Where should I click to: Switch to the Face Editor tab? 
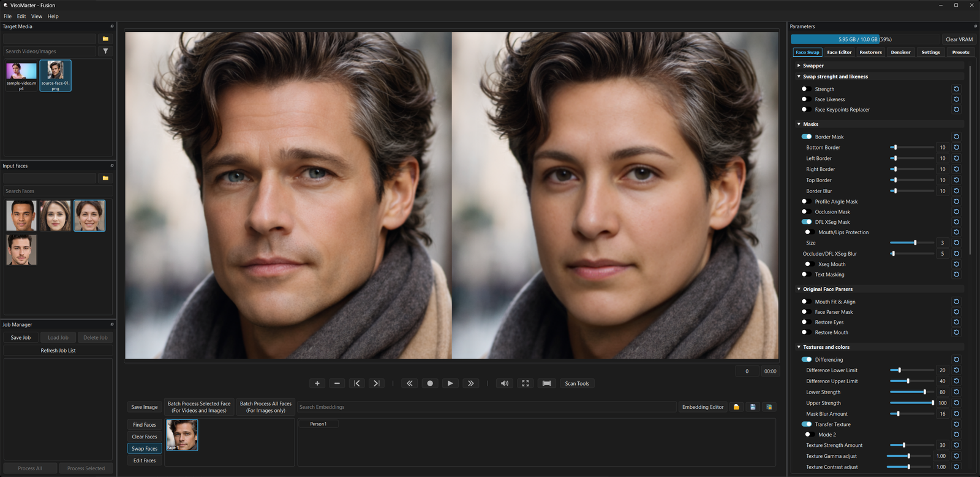pos(839,52)
